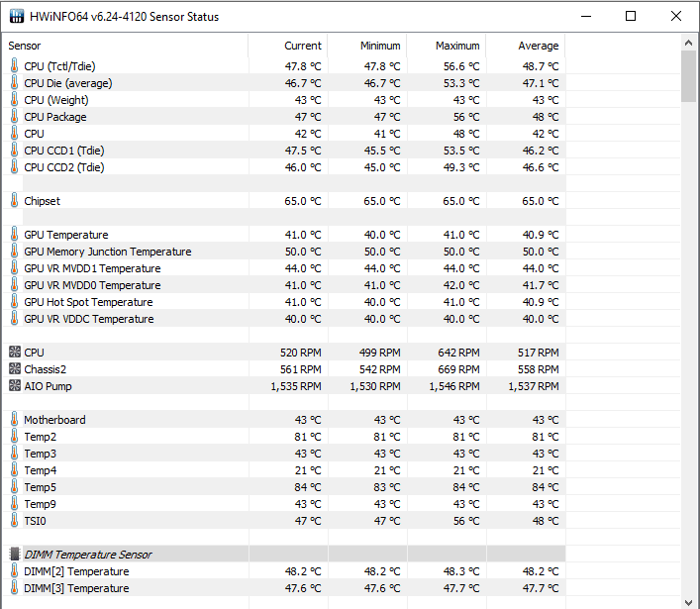Image resolution: width=700 pixels, height=609 pixels.
Task: Click the Average column header
Action: click(x=526, y=46)
